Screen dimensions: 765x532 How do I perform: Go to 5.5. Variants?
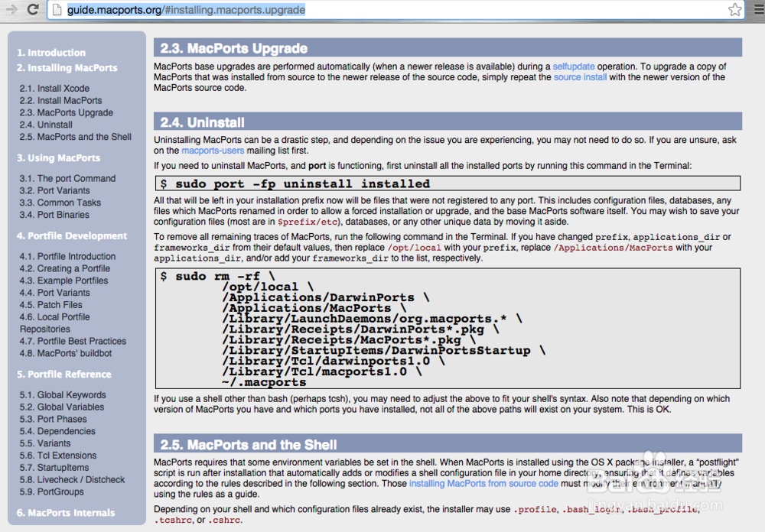45,444
